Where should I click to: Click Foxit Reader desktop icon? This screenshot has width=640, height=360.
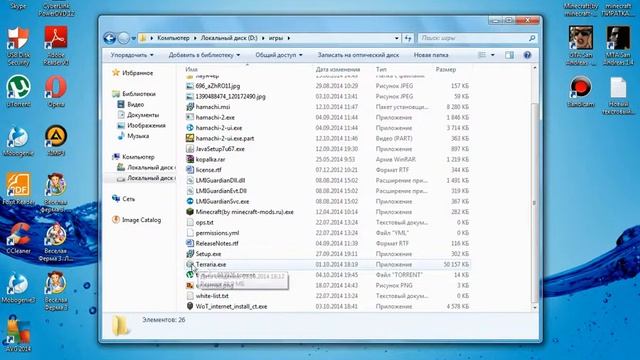18,189
